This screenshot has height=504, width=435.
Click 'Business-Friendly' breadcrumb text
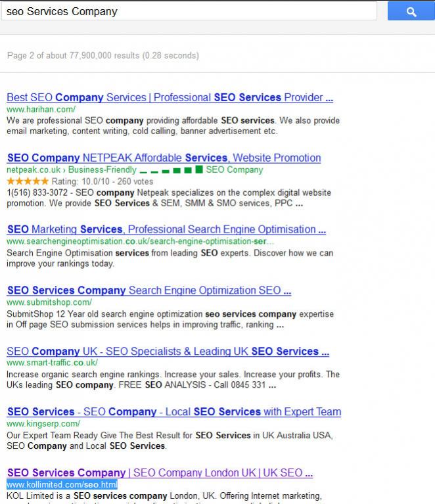coord(103,170)
